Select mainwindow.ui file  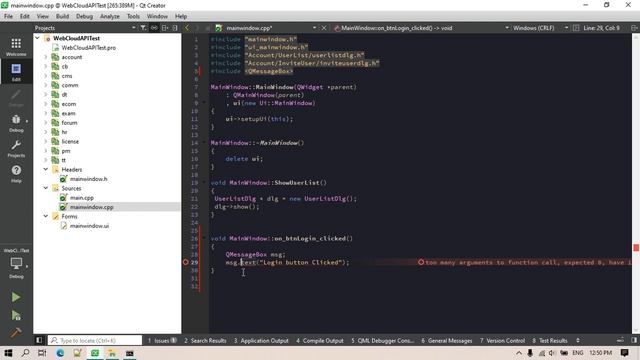tap(89, 226)
